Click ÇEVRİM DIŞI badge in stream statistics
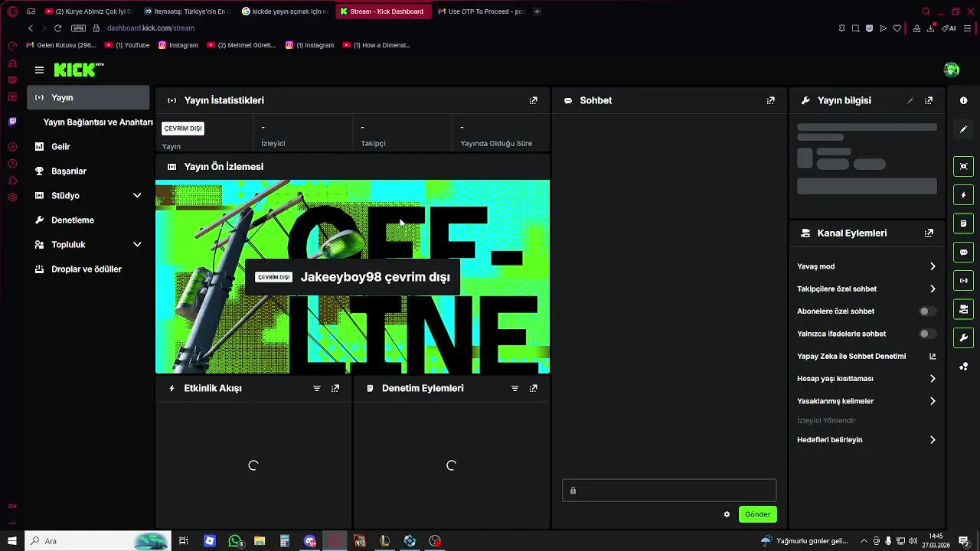This screenshot has height=551, width=980. (x=183, y=129)
